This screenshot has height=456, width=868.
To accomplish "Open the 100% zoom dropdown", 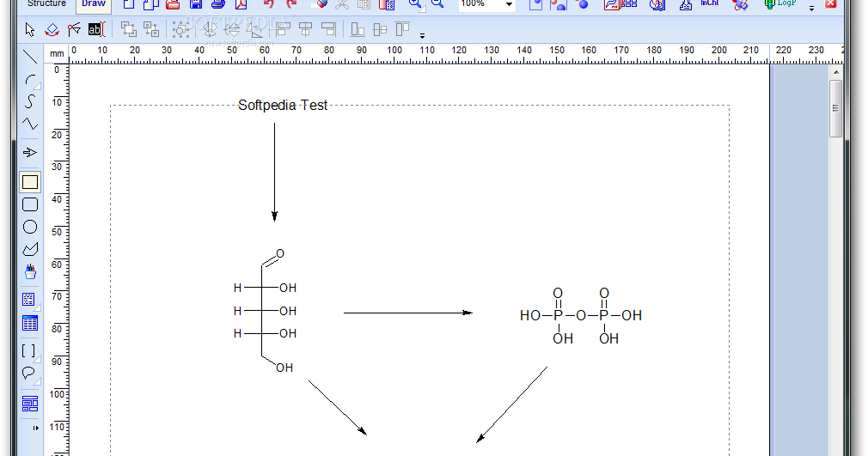I will [509, 4].
